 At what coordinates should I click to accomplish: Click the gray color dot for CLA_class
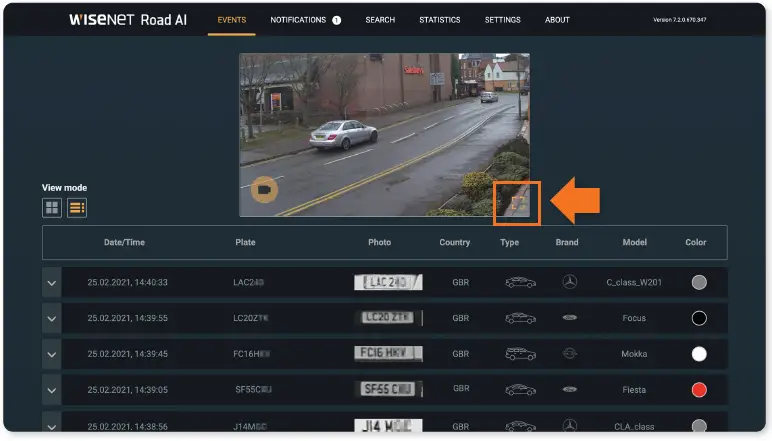[x=699, y=426]
